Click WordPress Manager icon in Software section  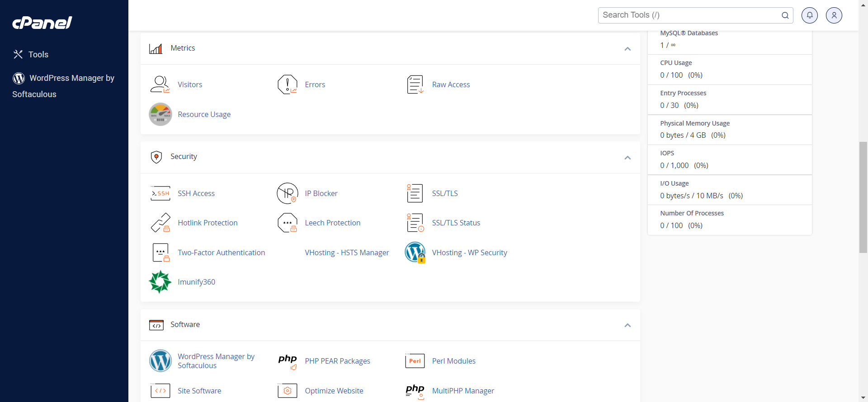tap(160, 361)
